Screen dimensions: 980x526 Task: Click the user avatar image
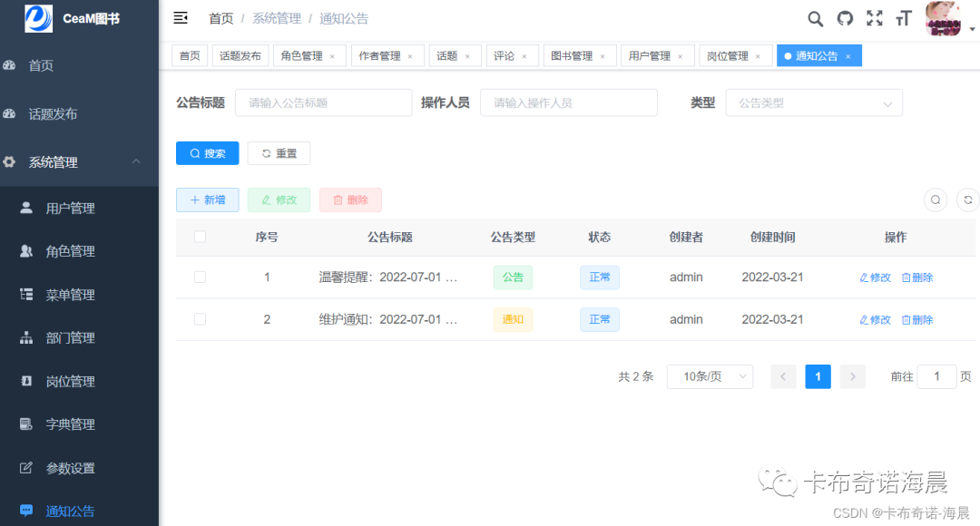pyautogui.click(x=944, y=18)
